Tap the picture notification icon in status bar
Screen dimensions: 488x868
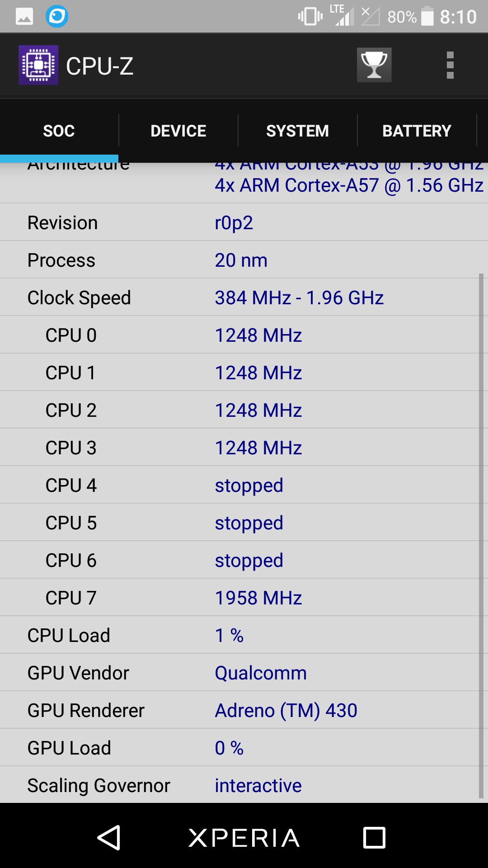24,17
